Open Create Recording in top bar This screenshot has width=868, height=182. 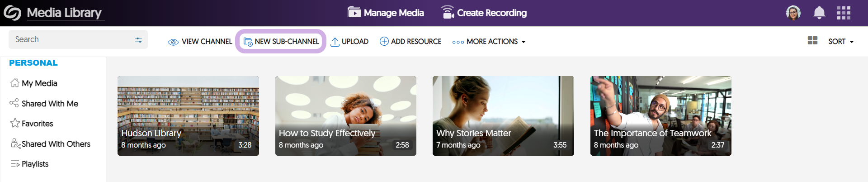[484, 13]
